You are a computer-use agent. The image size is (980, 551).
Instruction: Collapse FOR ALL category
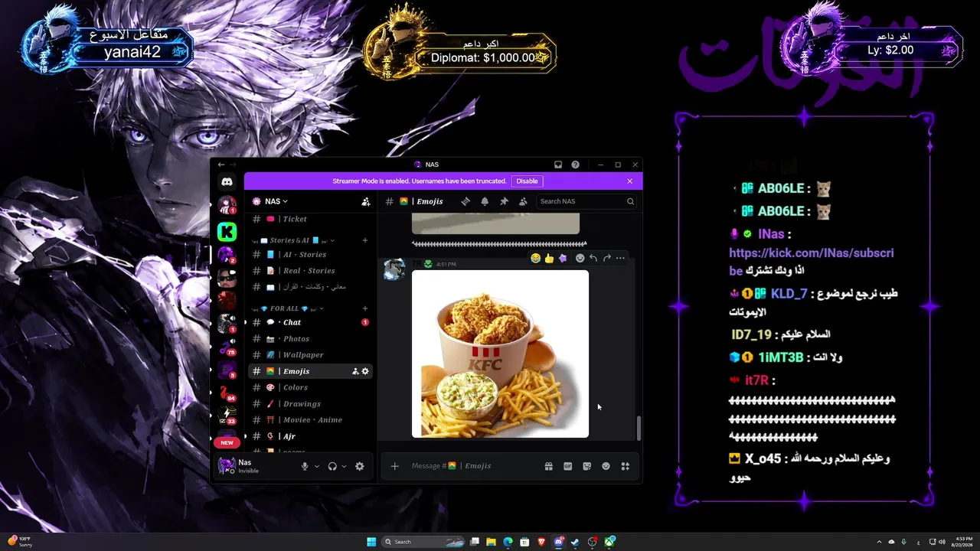coord(288,308)
